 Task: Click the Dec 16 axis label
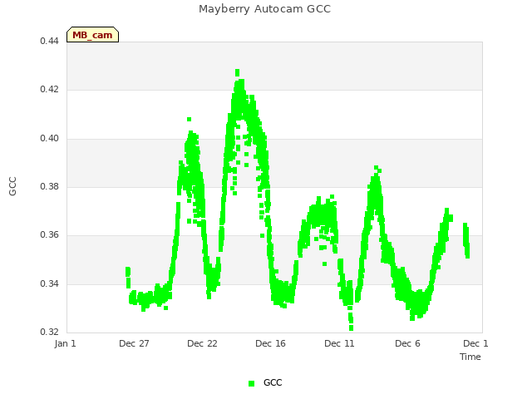pyautogui.click(x=270, y=343)
